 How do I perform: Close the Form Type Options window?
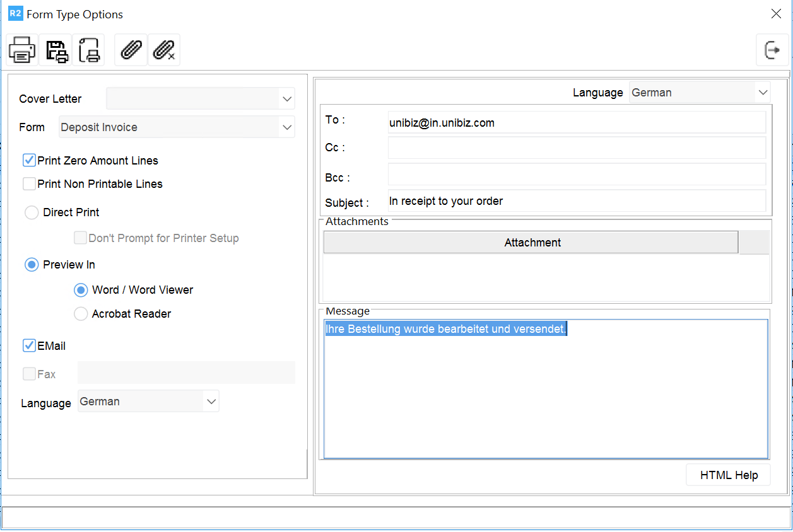(x=776, y=14)
